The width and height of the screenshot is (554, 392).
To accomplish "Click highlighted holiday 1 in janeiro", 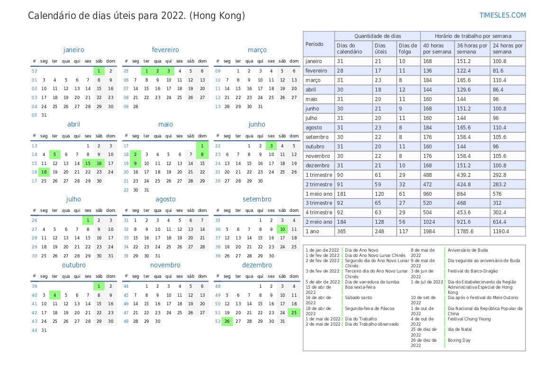I will [99, 71].
